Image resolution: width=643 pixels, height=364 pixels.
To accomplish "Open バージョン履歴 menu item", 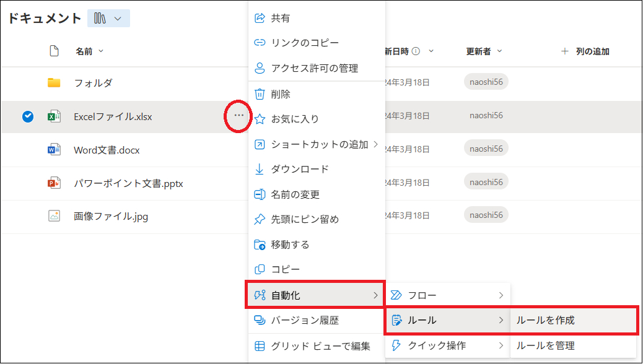I will point(317,320).
